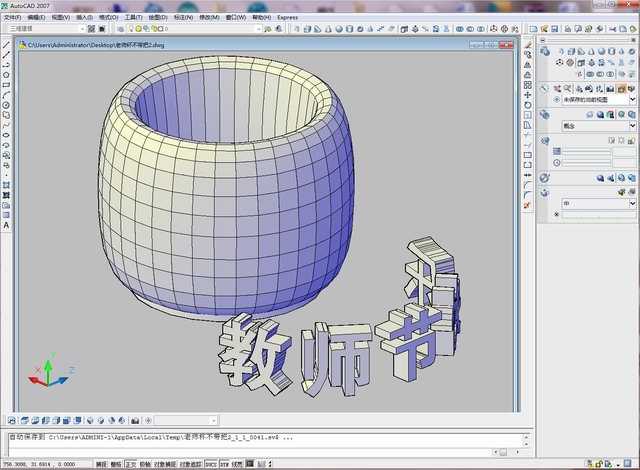Click the DUCS status bar button
This screenshot has width=640, height=470.
pyautogui.click(x=210, y=464)
